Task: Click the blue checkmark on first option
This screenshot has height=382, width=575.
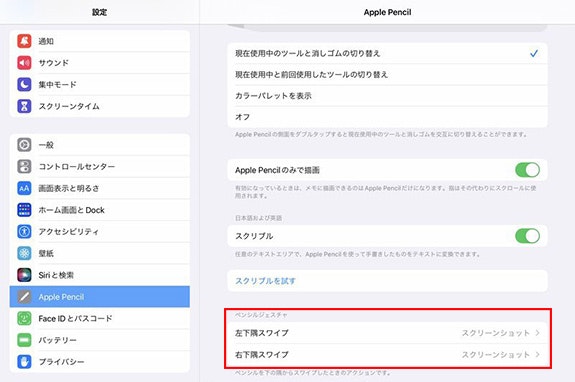Action: coord(534,54)
